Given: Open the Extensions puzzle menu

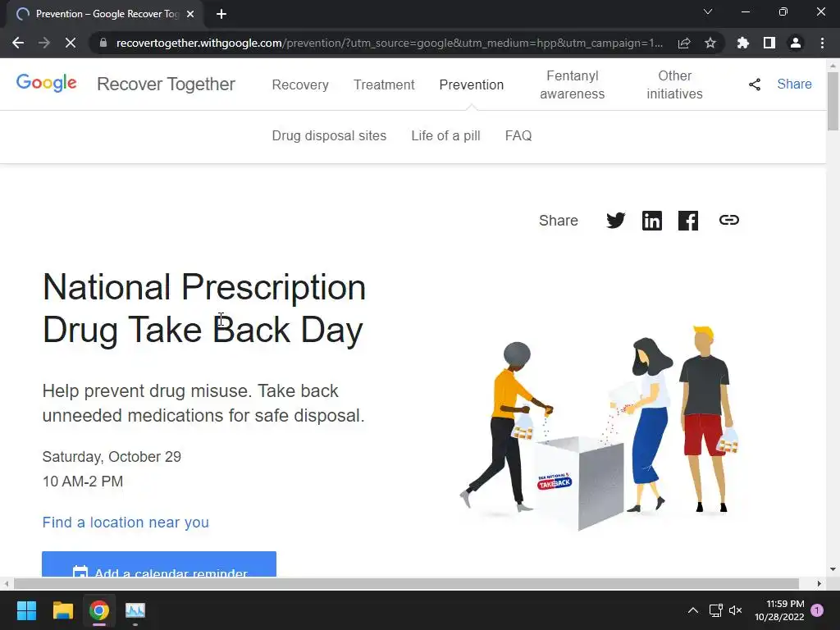Looking at the screenshot, I should (x=743, y=43).
